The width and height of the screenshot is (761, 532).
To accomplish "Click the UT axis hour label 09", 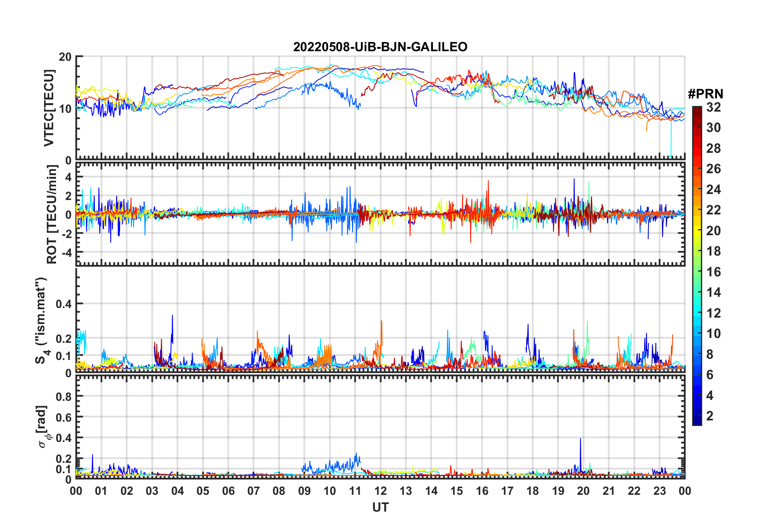I will pyautogui.click(x=304, y=491).
